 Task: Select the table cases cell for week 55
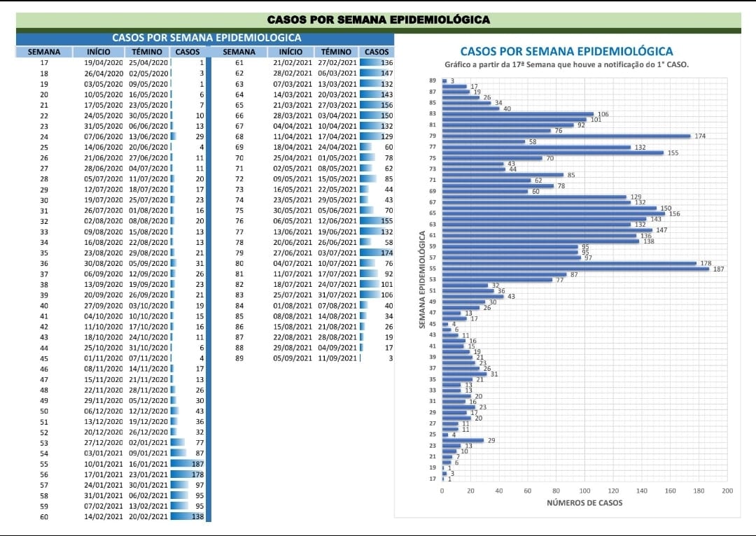coord(188,464)
